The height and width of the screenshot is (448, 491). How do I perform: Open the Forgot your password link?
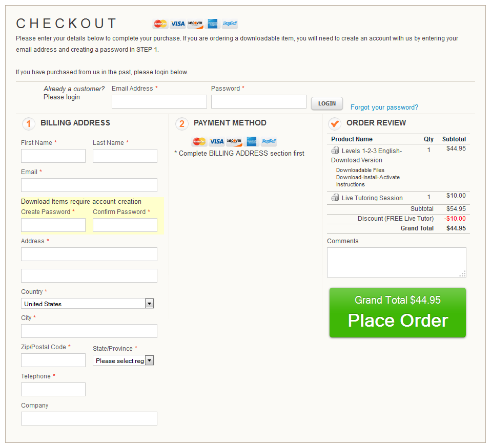tap(384, 108)
